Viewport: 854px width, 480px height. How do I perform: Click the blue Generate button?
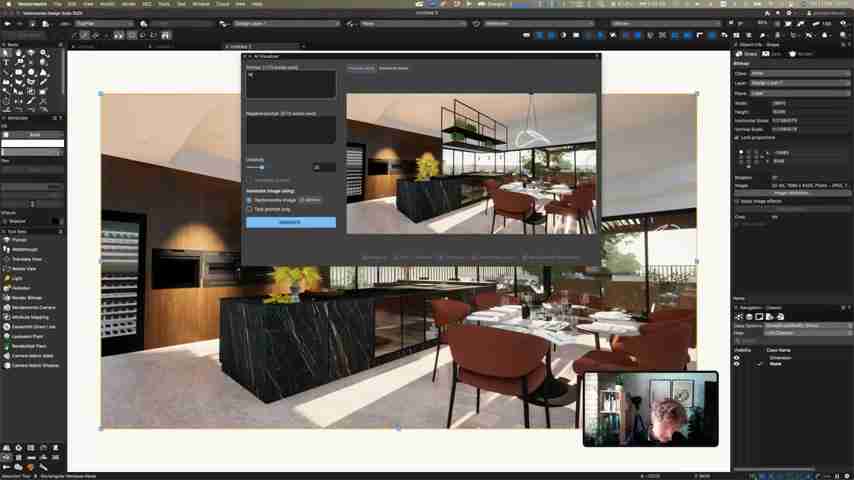pos(291,222)
